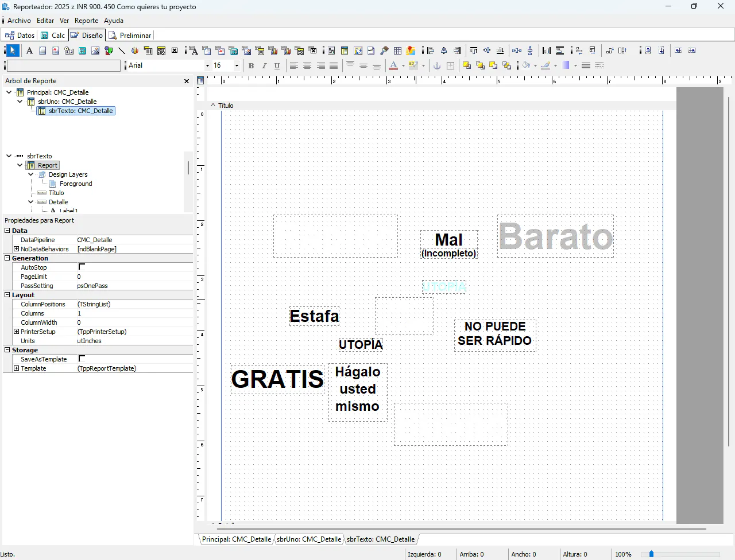Pick the Line drawing tool
735x560 pixels.
click(x=122, y=50)
